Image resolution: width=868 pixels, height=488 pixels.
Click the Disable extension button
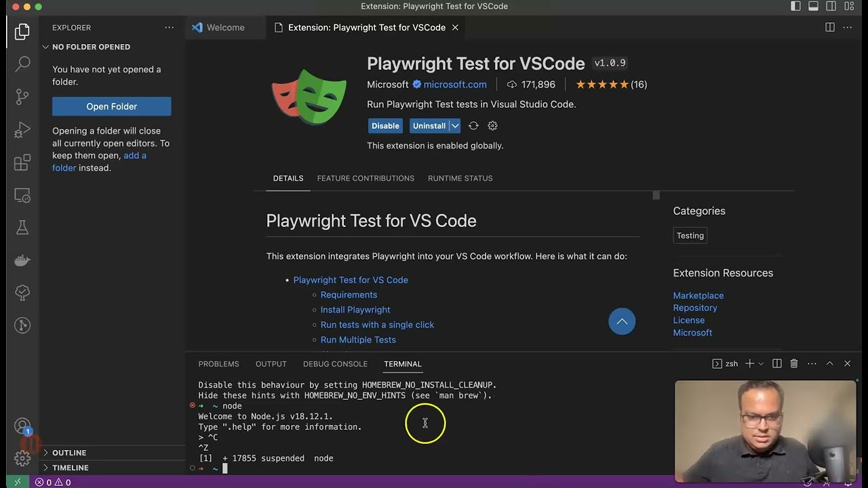385,126
